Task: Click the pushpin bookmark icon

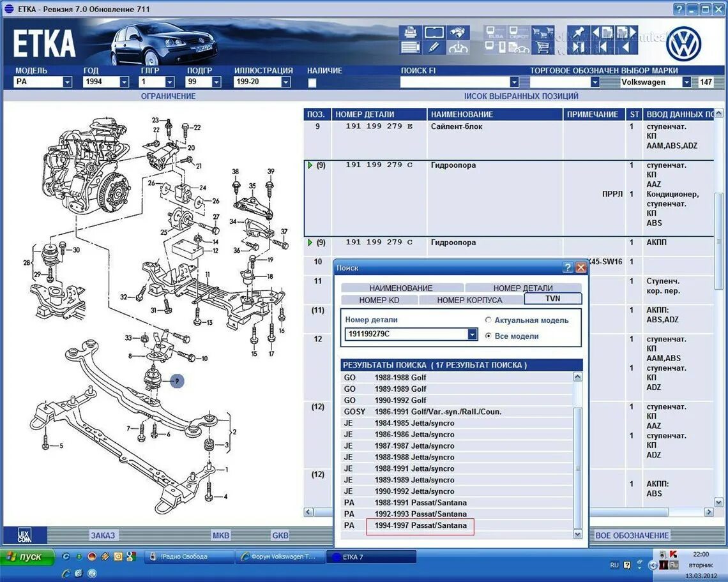Action: [x=579, y=33]
